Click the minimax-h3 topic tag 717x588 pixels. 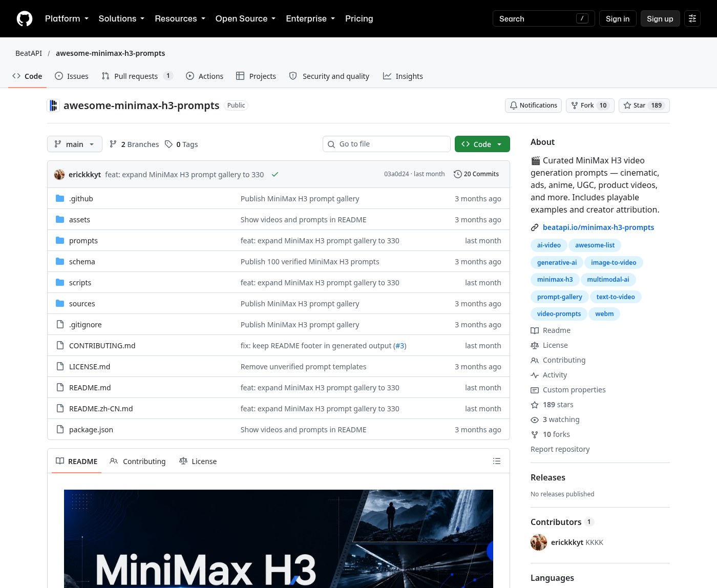click(x=555, y=280)
